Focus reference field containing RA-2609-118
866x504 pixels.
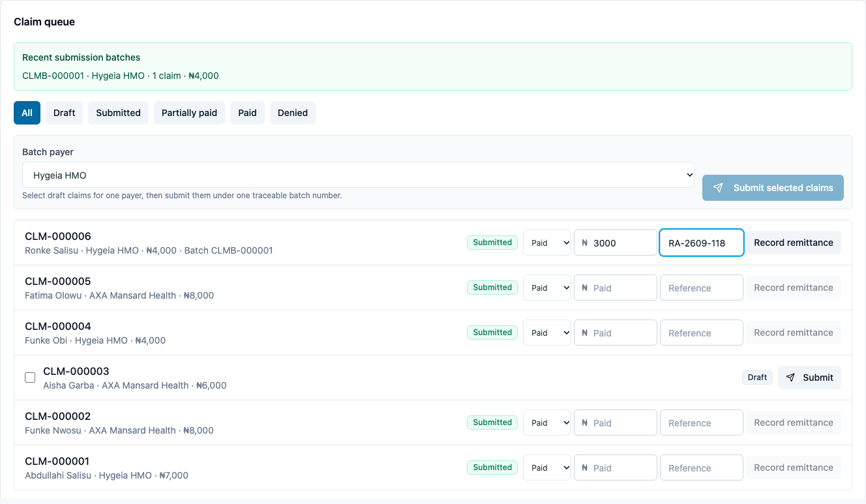point(702,243)
